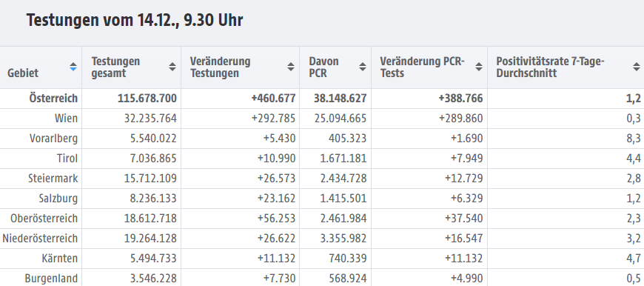The height and width of the screenshot is (286, 644).
Task: Click Vorarlberg in the Gebiet column
Action: pyautogui.click(x=54, y=139)
